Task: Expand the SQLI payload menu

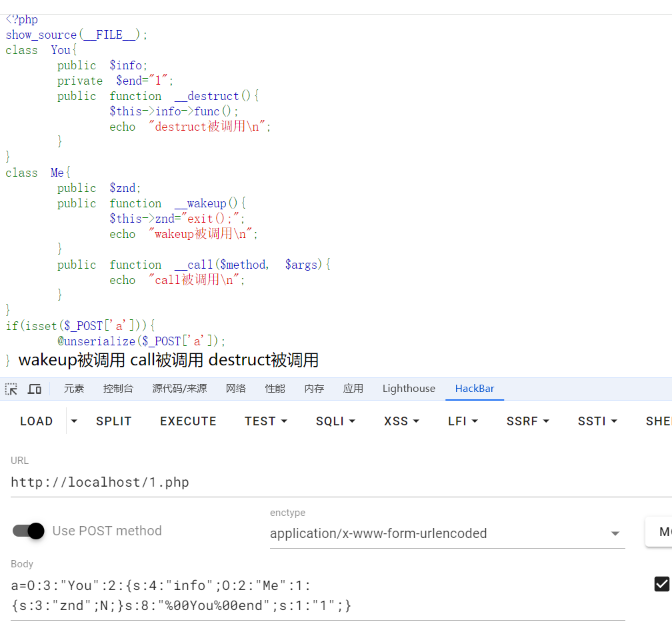Action: [335, 421]
